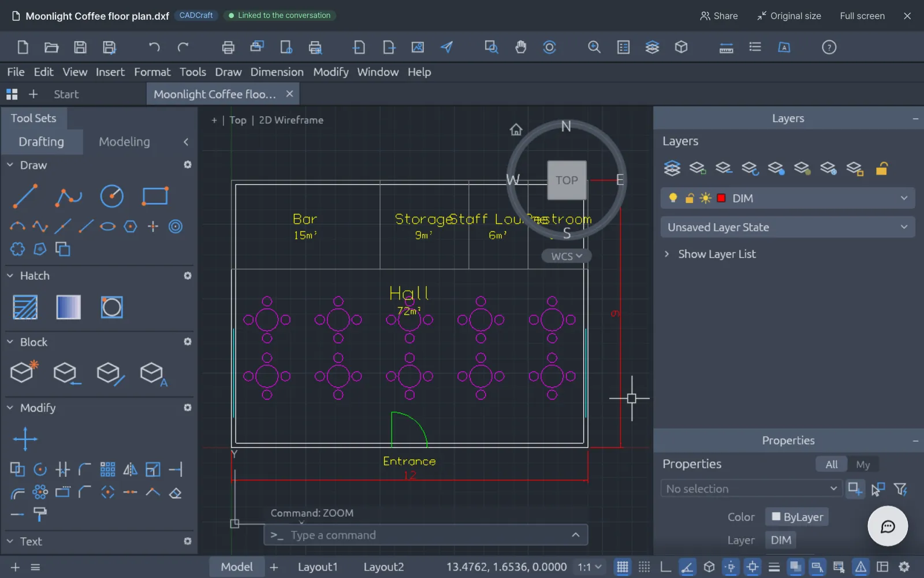Switch to the Layout1 tab

tap(318, 567)
